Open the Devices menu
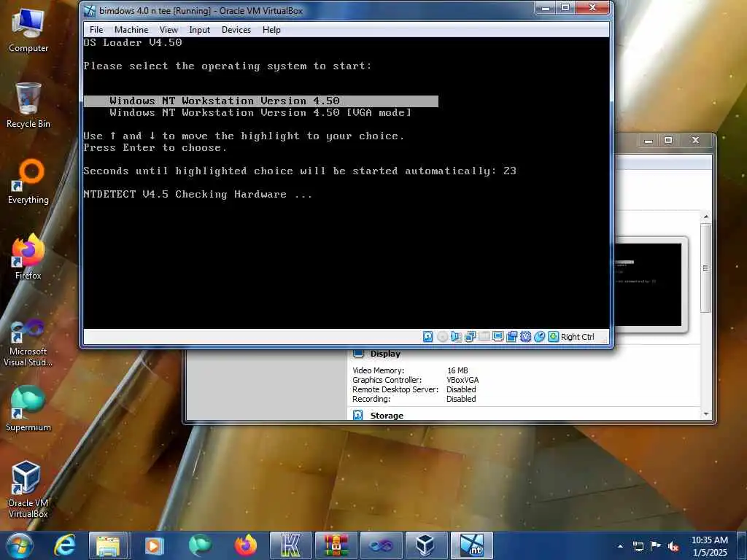747x560 pixels. [x=236, y=29]
